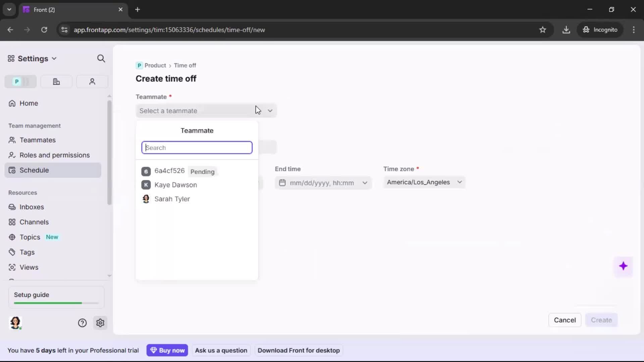Switch to the company settings tab
Screen dimensions: 644x362
click(56, 81)
